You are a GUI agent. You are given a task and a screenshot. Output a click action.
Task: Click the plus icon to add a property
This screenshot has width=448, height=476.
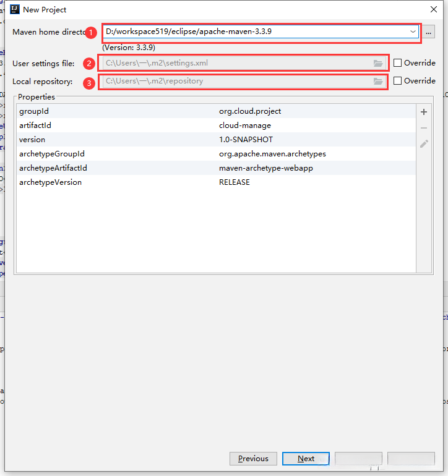(424, 112)
